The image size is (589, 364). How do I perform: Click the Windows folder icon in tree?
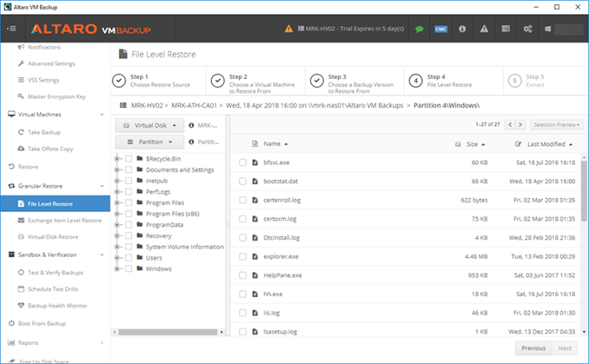click(140, 268)
